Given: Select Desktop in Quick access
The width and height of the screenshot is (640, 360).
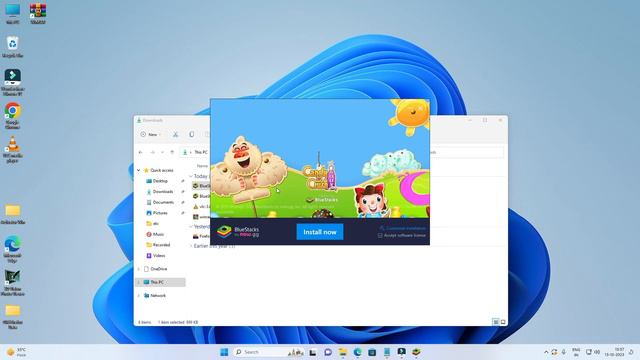Looking at the screenshot, I should (160, 181).
